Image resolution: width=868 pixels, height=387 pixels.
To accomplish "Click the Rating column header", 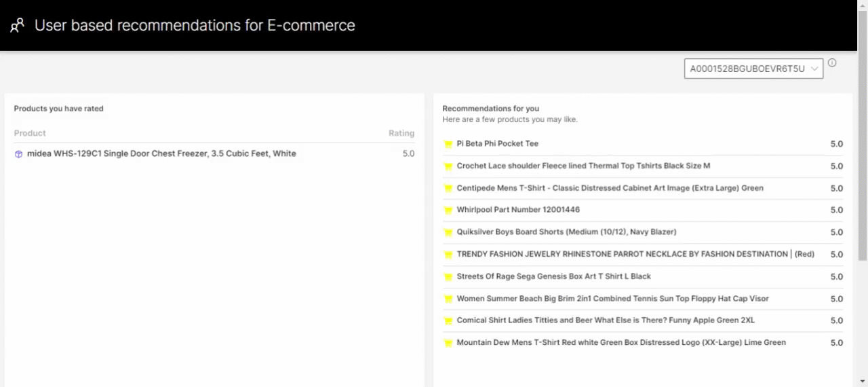I will tap(401, 133).
